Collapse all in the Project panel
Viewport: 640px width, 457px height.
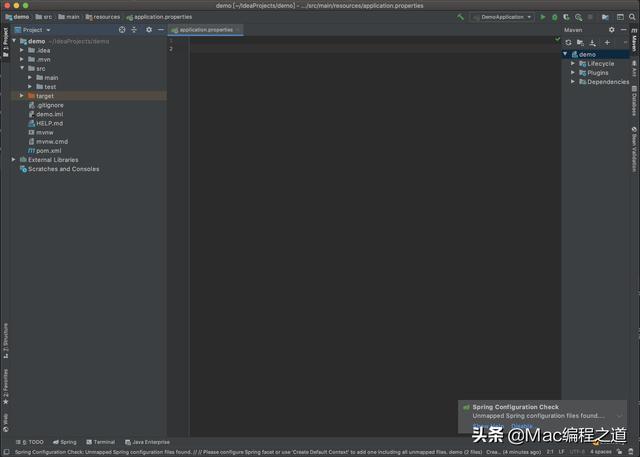pos(134,30)
